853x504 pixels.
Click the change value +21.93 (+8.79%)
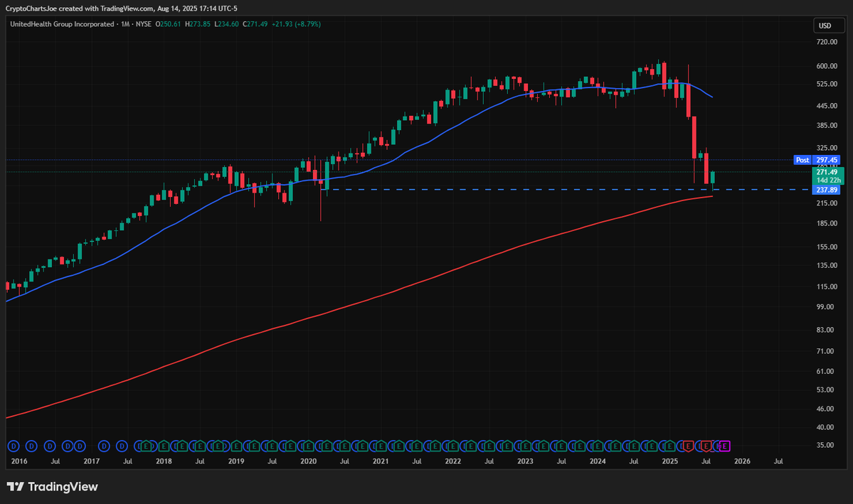click(x=297, y=24)
